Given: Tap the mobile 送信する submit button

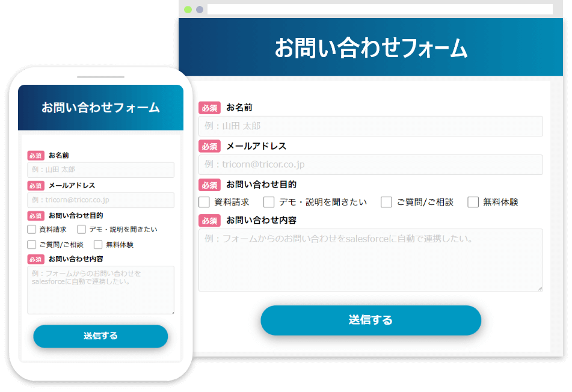Looking at the screenshot, I should [x=100, y=336].
